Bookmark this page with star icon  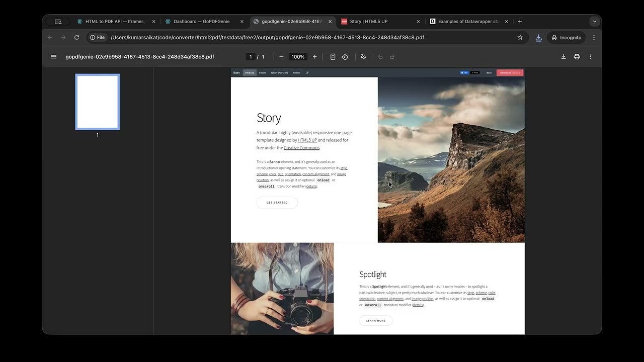(520, 37)
